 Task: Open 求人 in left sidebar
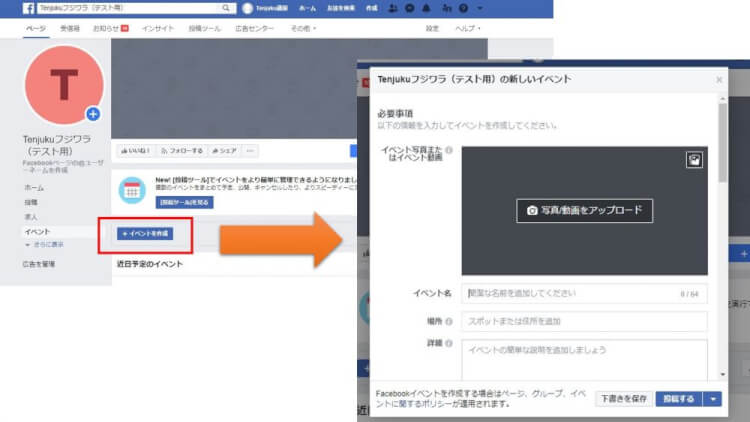(31, 217)
